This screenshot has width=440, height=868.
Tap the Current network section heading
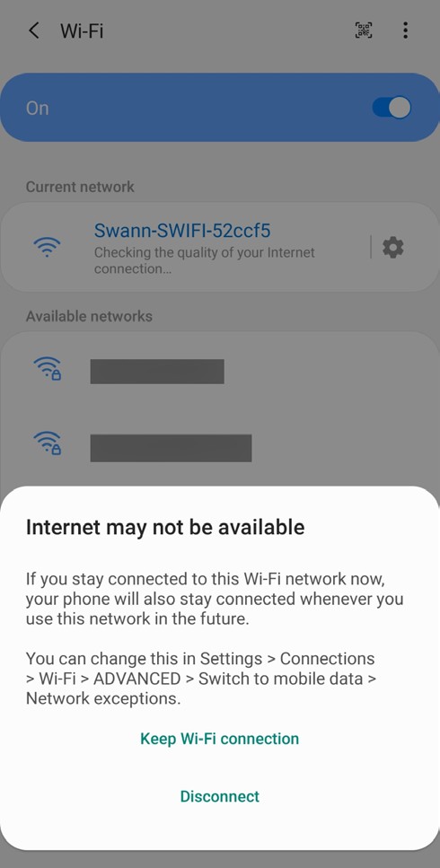point(80,187)
